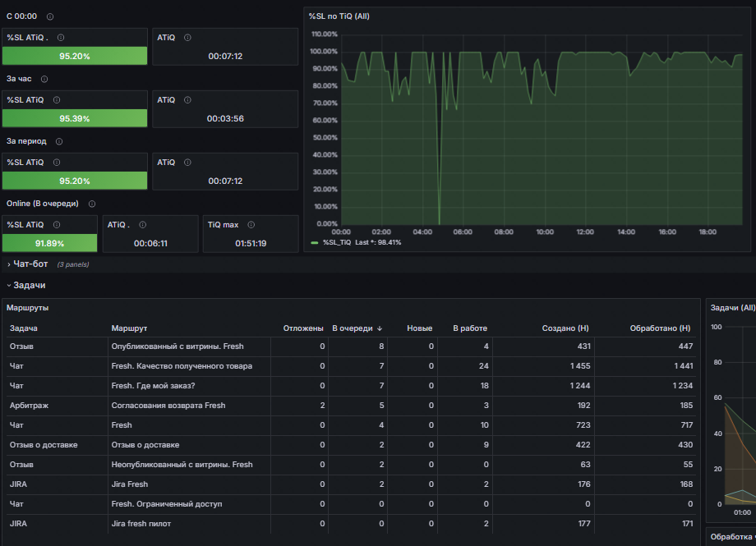The height and width of the screenshot is (546, 756).
Task: Expand the 'Чат-бот' collapsed row
Action: pyautogui.click(x=30, y=264)
